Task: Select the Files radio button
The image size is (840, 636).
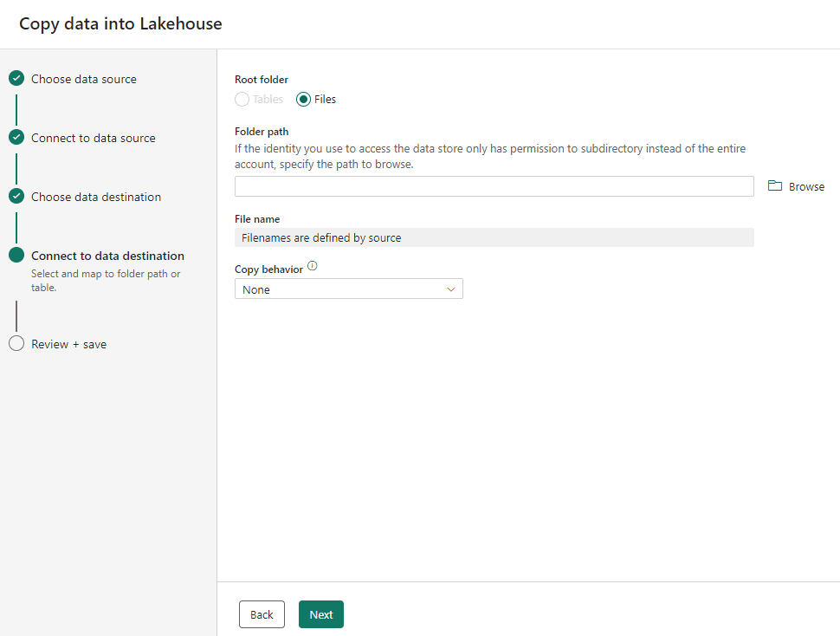Action: point(303,99)
